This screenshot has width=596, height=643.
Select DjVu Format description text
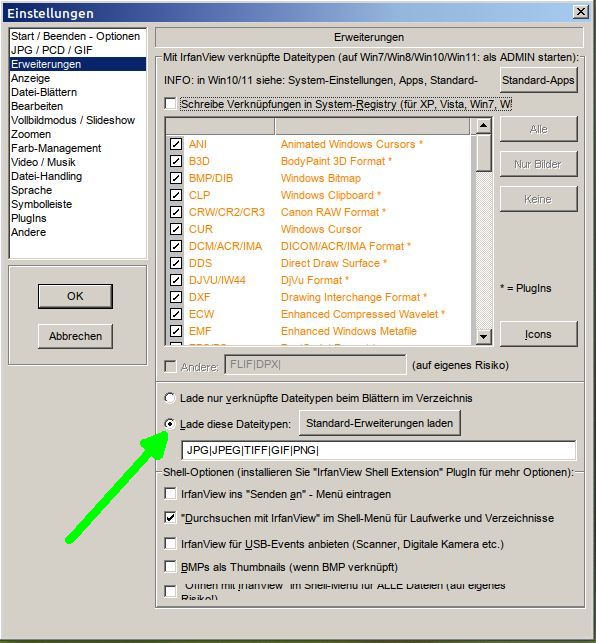(x=315, y=280)
